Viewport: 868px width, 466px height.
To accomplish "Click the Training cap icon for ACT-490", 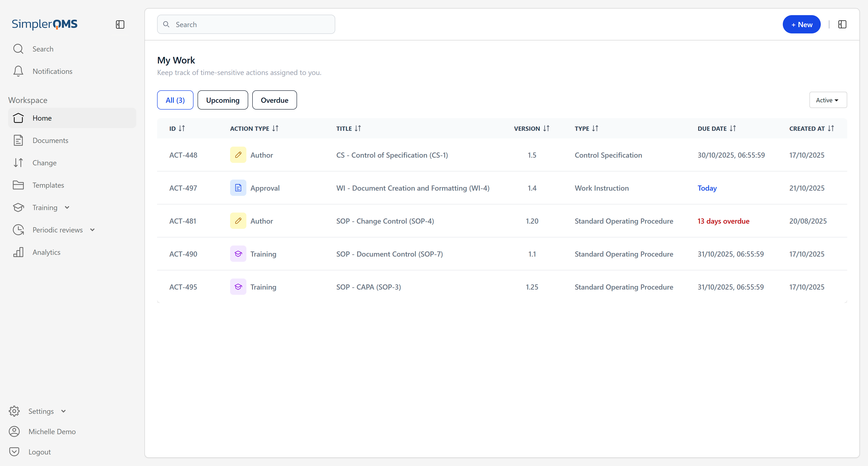I will 238,254.
